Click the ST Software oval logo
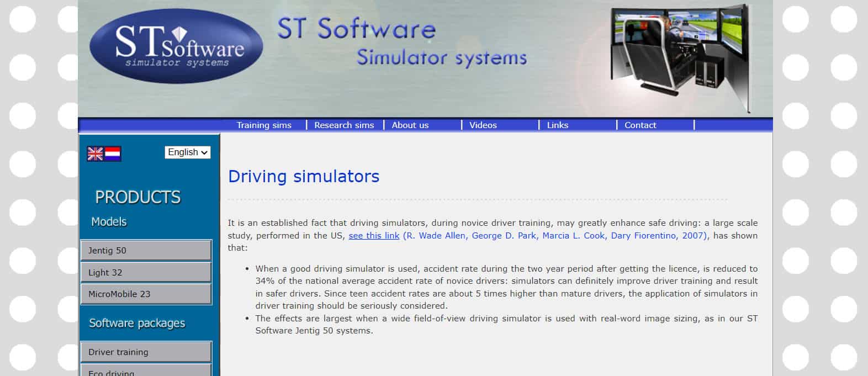 (176, 46)
